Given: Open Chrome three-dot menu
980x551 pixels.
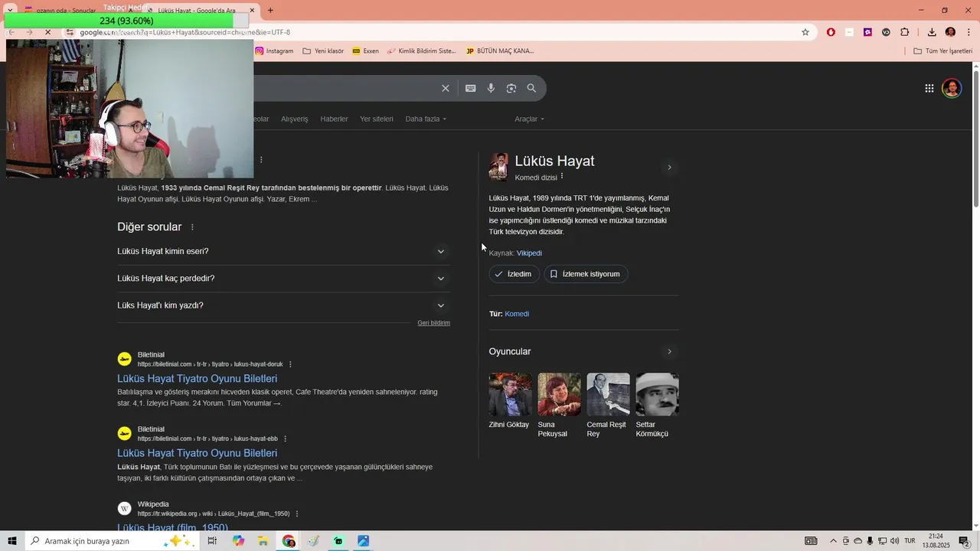Looking at the screenshot, I should click(x=969, y=32).
